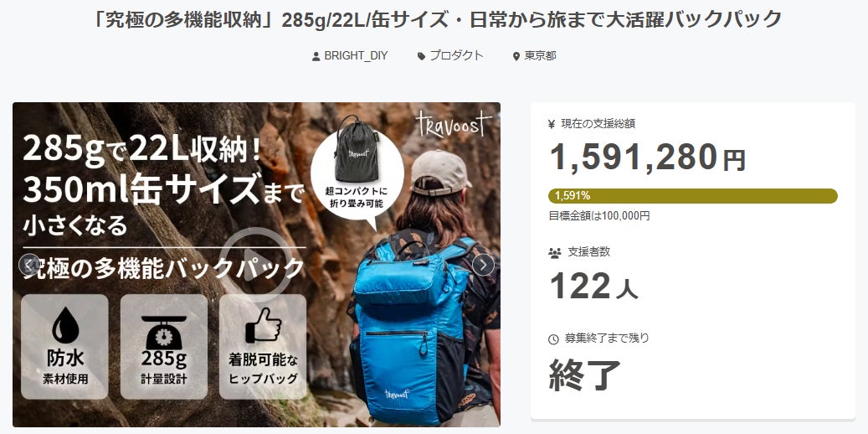
Task: Click the 285g scale feature badge
Action: [x=164, y=346]
